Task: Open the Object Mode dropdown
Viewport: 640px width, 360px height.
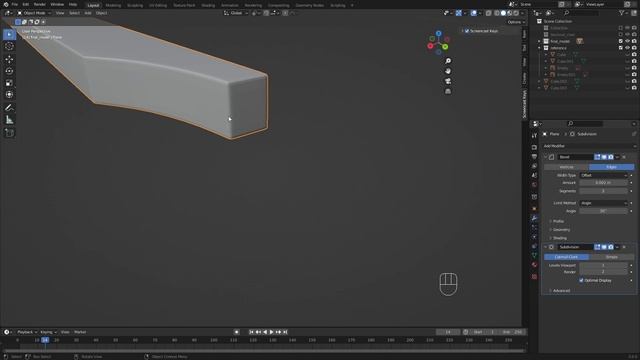Action: [34, 13]
